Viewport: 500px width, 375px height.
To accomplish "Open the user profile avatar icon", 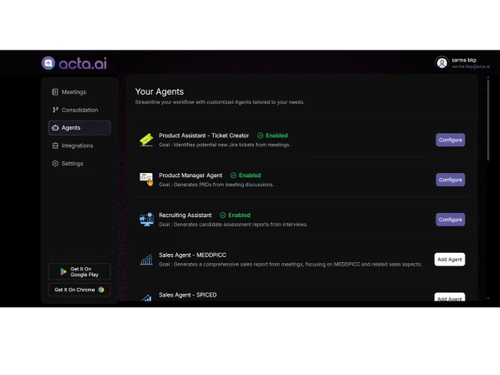I will click(442, 63).
